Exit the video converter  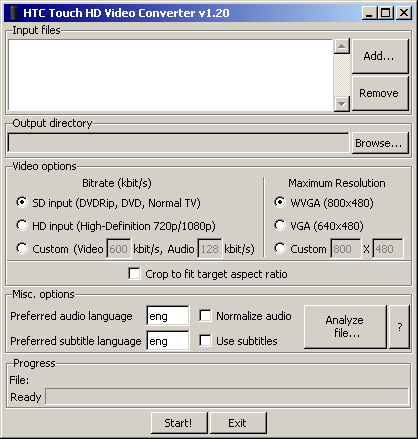tap(238, 423)
